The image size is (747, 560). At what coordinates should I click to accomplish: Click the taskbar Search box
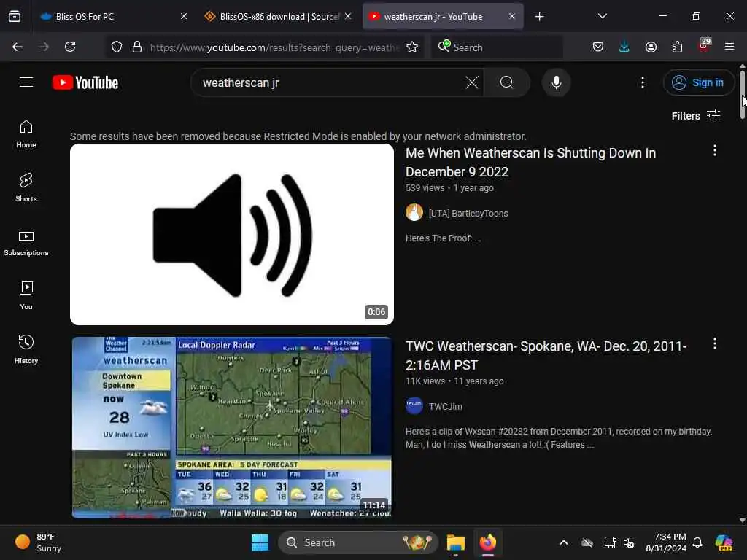(358, 542)
